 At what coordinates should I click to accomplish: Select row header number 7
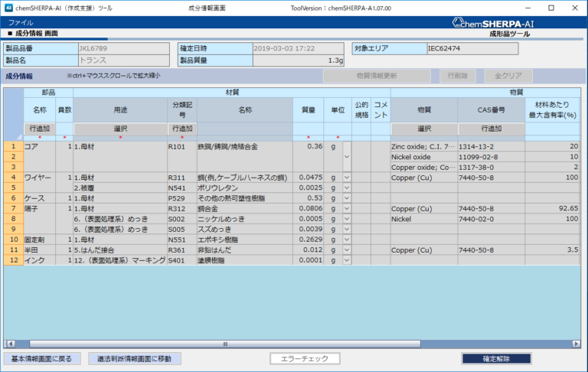tap(13, 208)
